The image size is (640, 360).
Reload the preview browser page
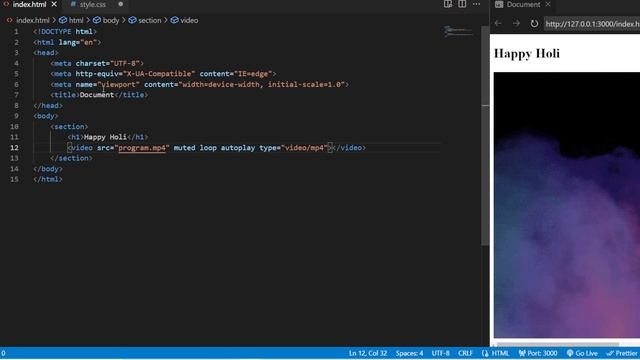[x=534, y=24]
